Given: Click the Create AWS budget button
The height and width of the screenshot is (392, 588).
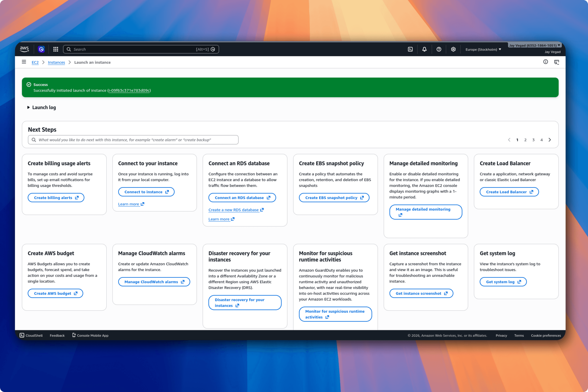Looking at the screenshot, I should [55, 294].
